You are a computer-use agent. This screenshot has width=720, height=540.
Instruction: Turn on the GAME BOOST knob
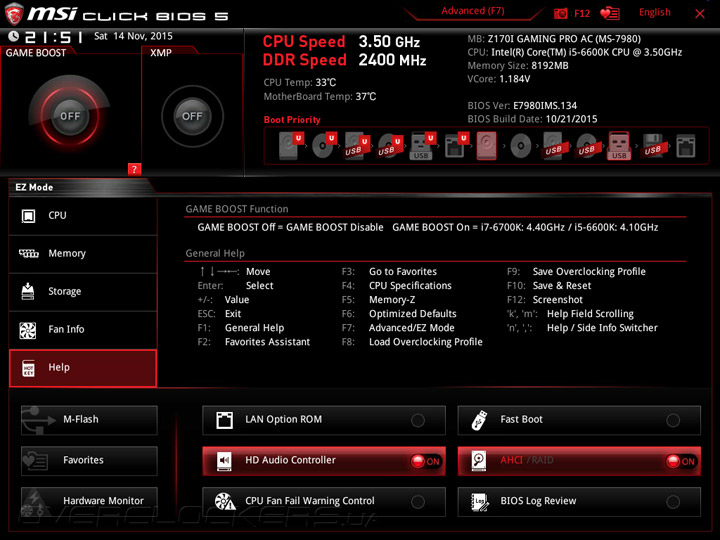tap(70, 116)
